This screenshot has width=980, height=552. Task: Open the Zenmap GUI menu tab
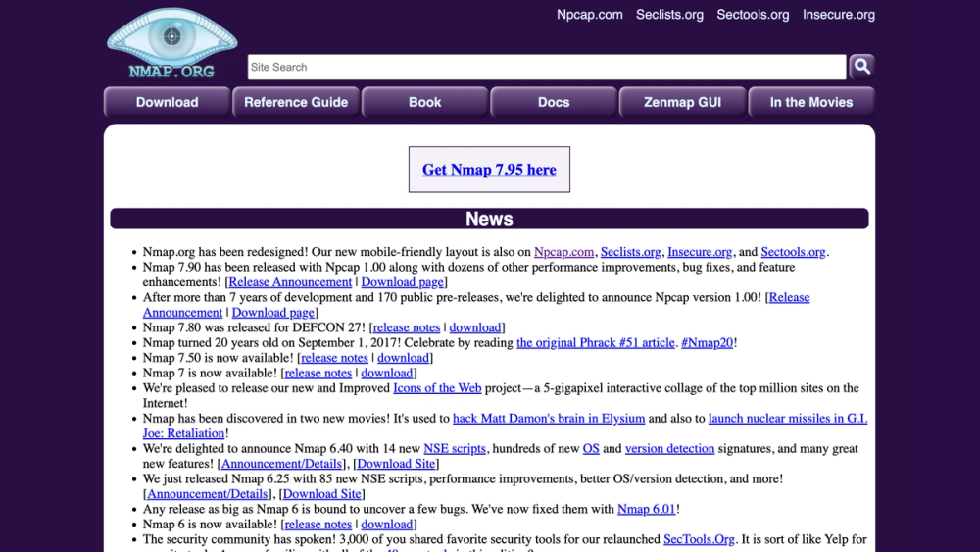point(682,102)
